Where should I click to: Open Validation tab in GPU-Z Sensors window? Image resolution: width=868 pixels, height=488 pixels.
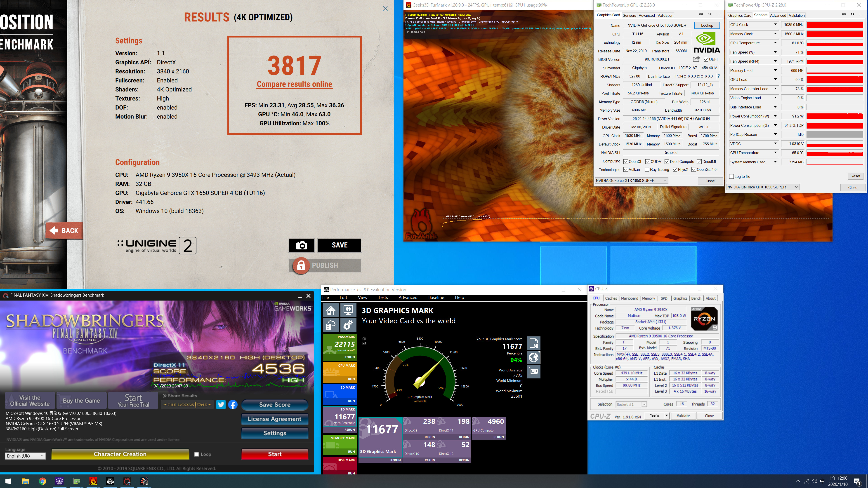[797, 16]
